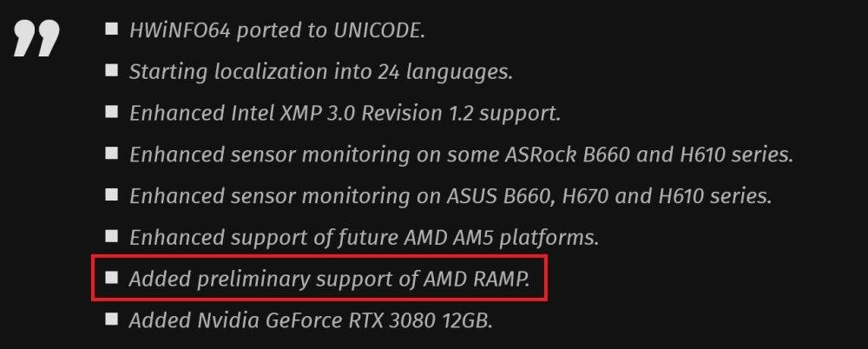Click the word UNICODE in first line

tap(379, 30)
